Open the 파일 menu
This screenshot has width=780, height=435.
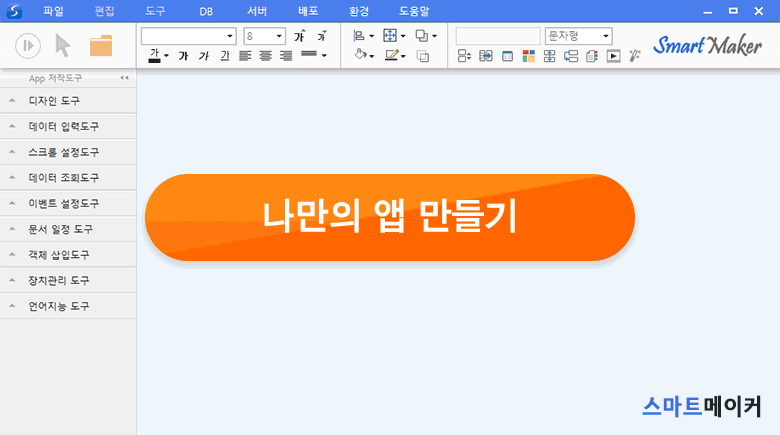click(53, 11)
